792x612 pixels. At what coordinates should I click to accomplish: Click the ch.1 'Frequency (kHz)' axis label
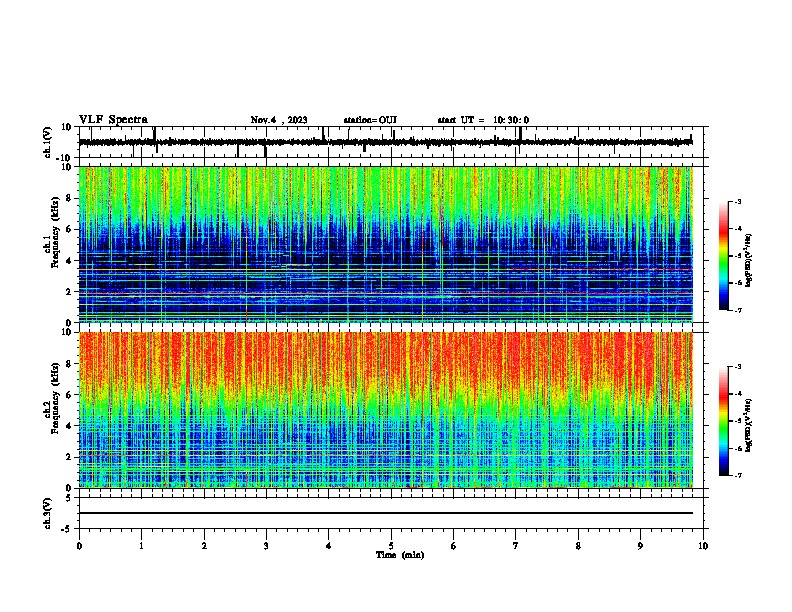(55, 231)
